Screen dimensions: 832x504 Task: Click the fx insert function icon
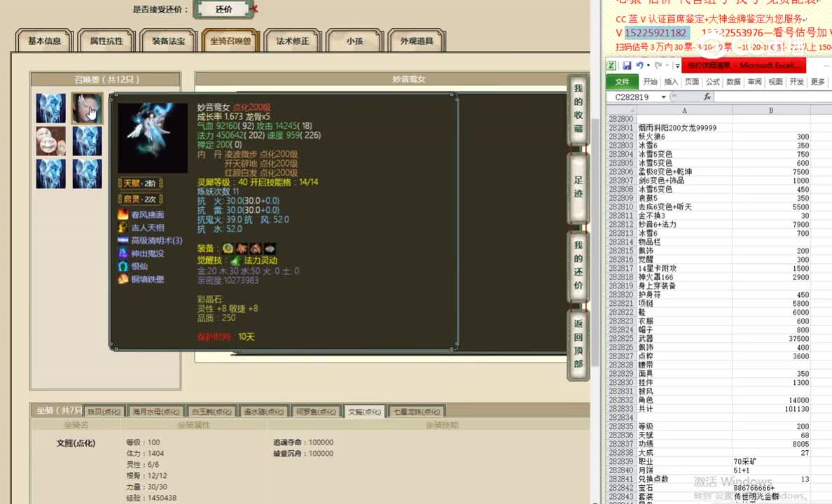coord(707,97)
